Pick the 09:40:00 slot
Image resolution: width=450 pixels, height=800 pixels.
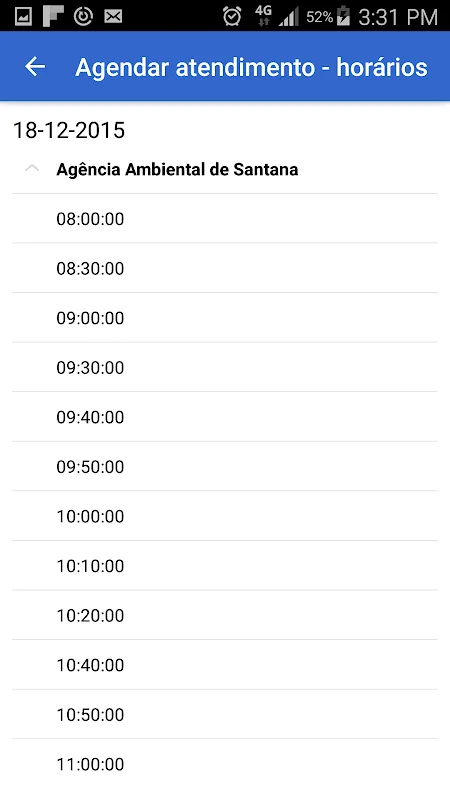click(225, 417)
